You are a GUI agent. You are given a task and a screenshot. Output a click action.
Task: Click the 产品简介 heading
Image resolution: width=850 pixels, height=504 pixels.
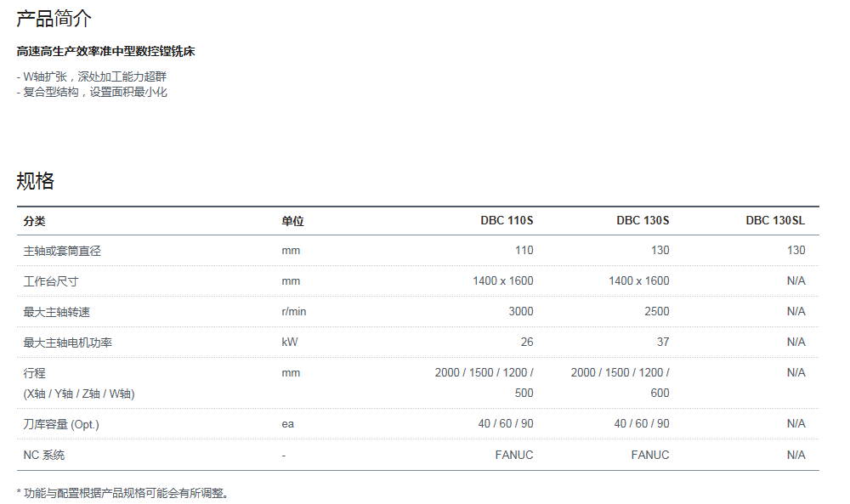54,19
